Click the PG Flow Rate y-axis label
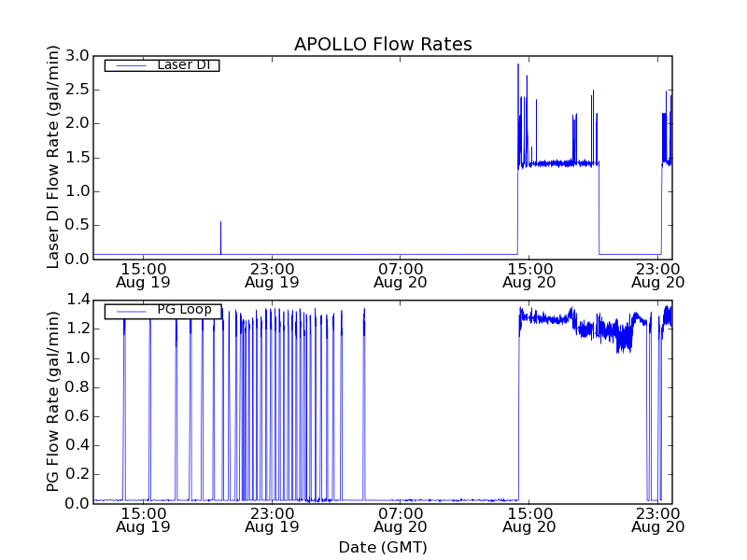The width and height of the screenshot is (747, 560). tap(53, 401)
